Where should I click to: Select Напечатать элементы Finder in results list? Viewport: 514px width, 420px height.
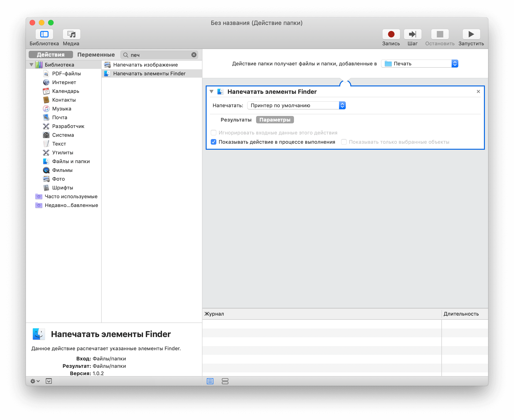coord(152,73)
